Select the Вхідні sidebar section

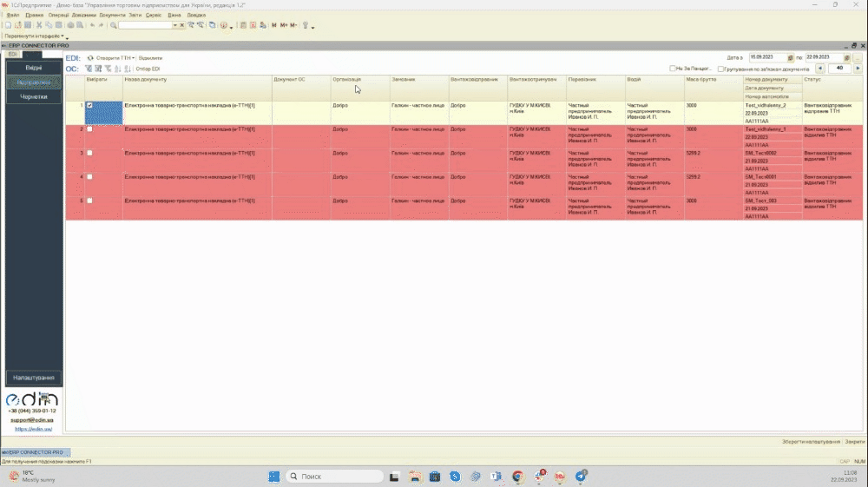(34, 68)
